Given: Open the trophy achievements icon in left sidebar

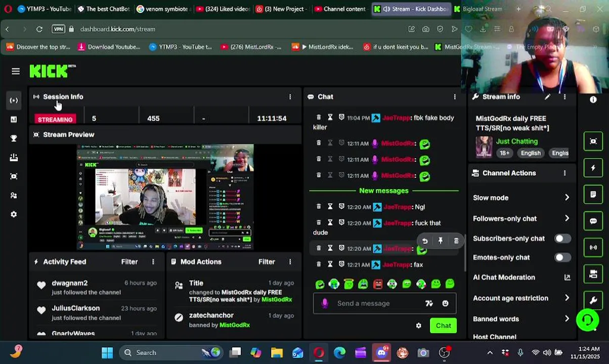Looking at the screenshot, I should (x=14, y=139).
